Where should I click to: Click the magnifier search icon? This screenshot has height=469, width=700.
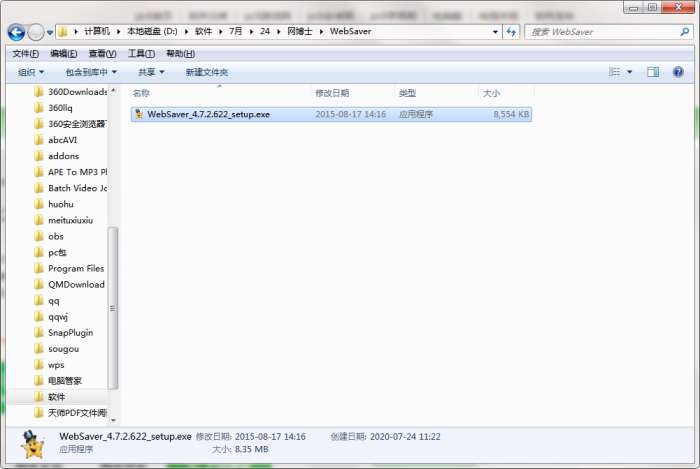(x=684, y=32)
